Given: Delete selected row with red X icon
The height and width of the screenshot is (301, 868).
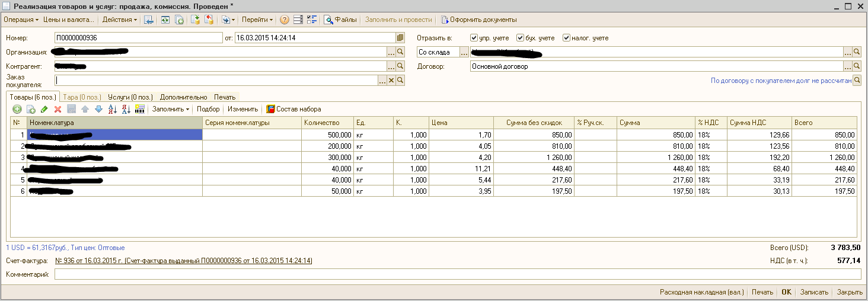Looking at the screenshot, I should [58, 109].
